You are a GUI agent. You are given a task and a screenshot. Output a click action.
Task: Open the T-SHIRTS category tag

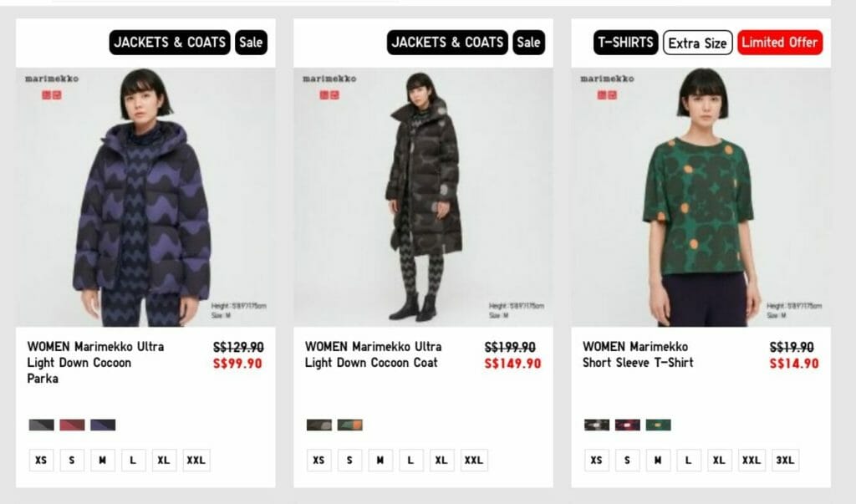pos(625,43)
